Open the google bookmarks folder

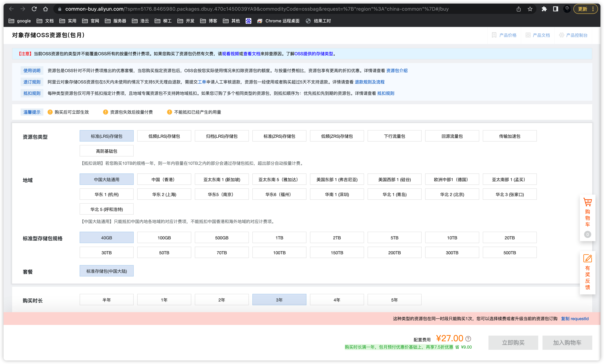point(20,21)
